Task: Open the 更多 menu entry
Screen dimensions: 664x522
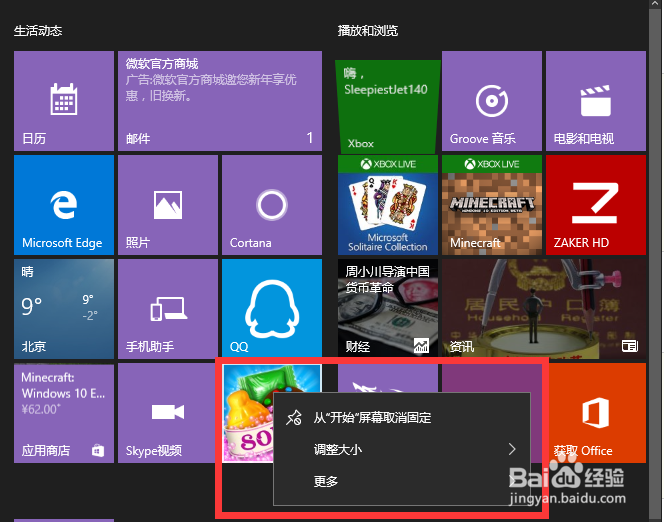Action: [x=402, y=481]
